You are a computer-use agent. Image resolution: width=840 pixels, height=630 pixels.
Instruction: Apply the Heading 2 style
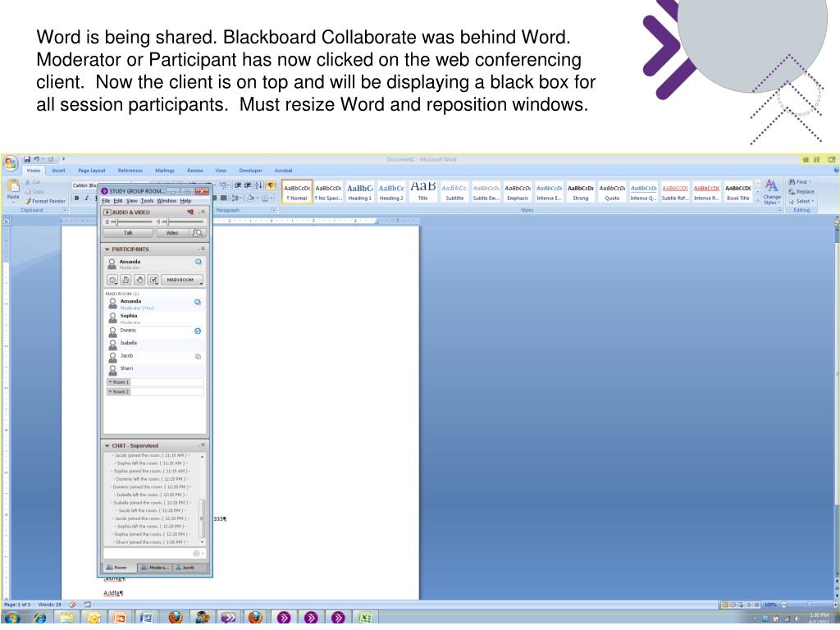click(x=391, y=192)
